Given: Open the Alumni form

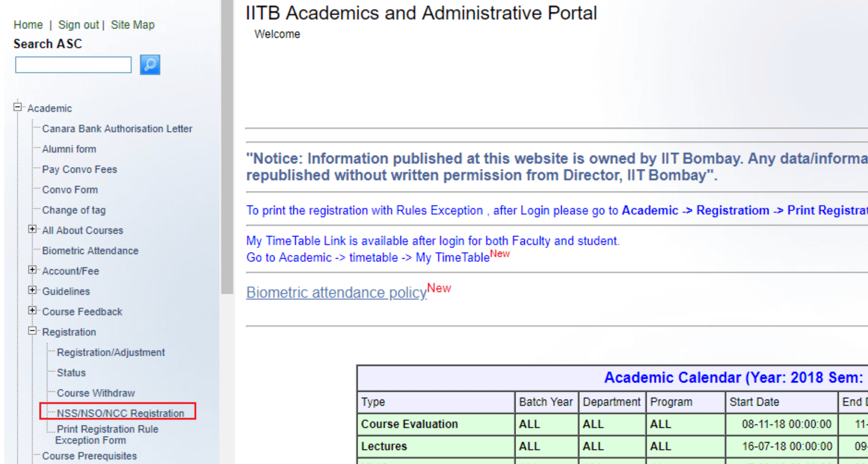Looking at the screenshot, I should coord(69,149).
